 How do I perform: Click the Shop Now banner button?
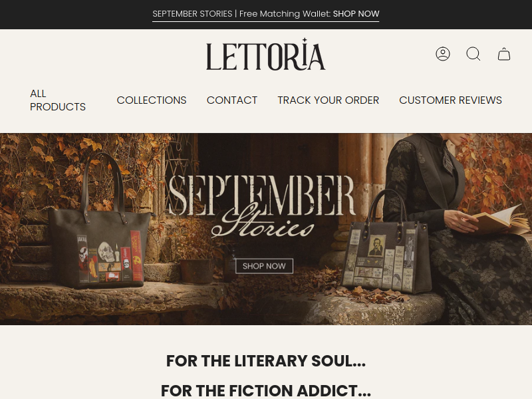tap(264, 266)
